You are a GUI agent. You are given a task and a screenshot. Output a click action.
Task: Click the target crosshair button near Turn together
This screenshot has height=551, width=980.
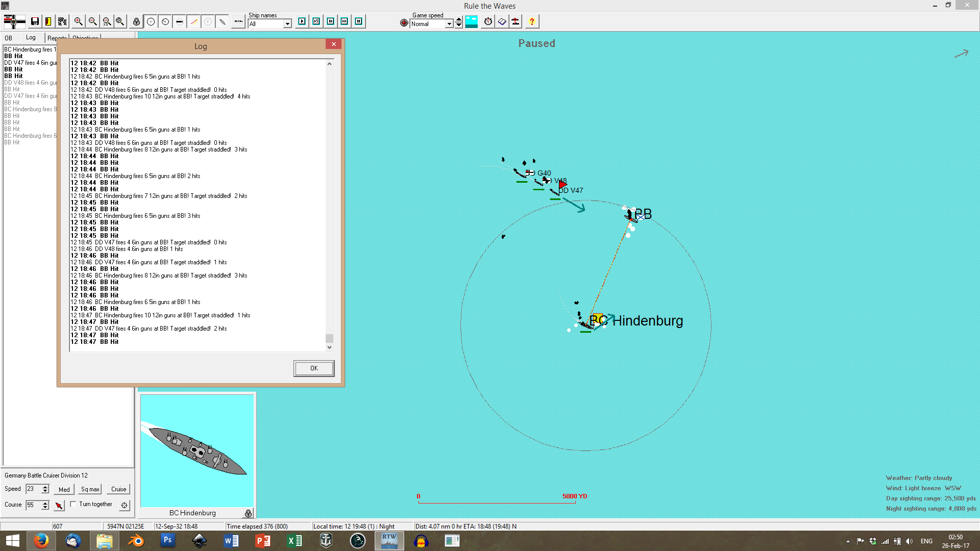124,505
